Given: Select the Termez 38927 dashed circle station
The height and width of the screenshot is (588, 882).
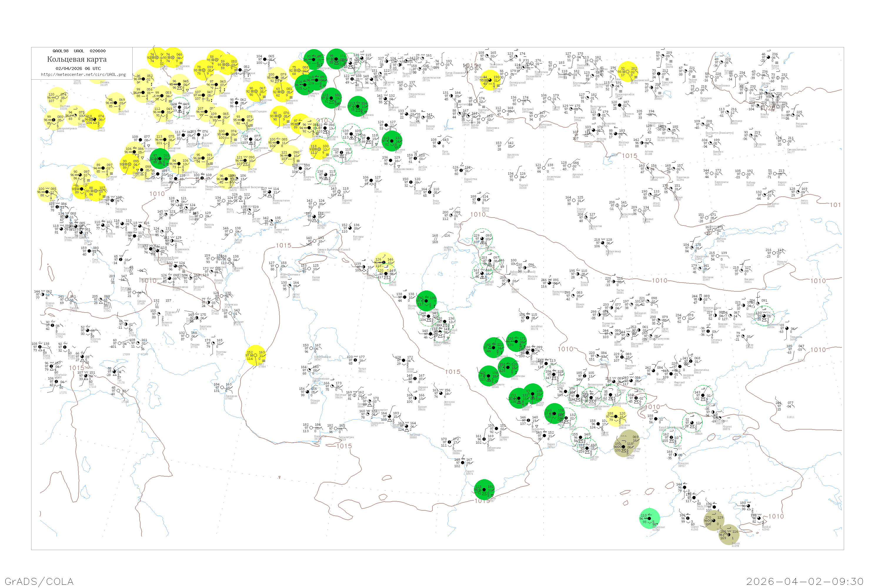Looking at the screenshot, I should pos(587,449).
